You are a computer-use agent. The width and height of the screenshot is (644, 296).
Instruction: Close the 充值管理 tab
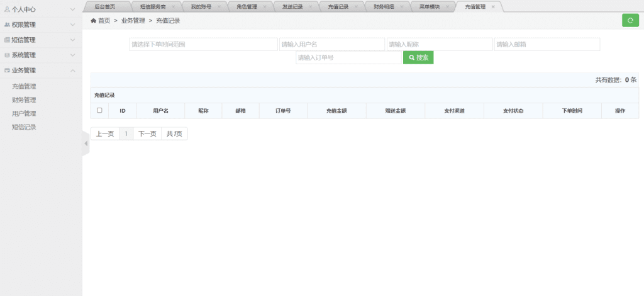tap(493, 7)
